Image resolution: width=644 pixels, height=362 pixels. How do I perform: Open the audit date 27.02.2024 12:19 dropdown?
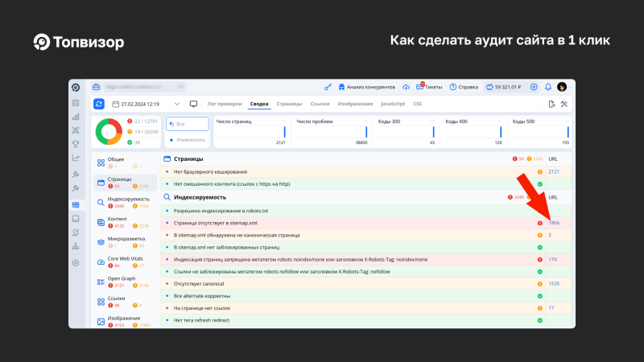coord(146,104)
